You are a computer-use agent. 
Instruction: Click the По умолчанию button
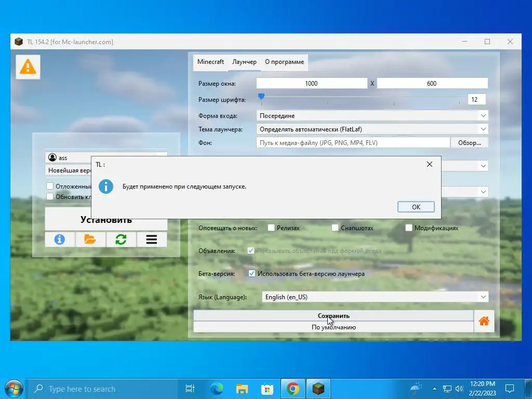pyautogui.click(x=334, y=327)
